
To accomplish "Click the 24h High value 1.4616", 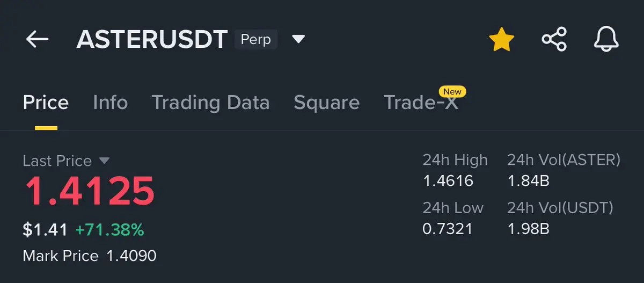I will (x=448, y=181).
